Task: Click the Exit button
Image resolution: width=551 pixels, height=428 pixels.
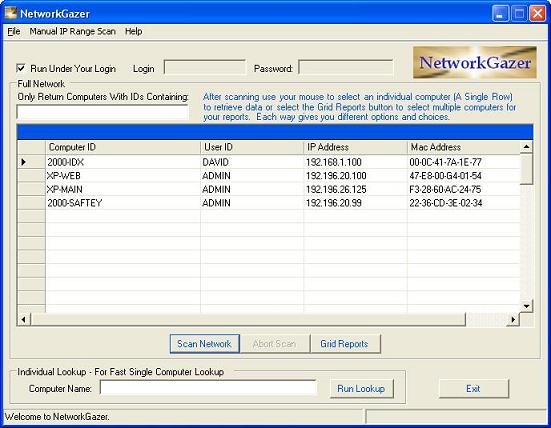Action: (473, 389)
